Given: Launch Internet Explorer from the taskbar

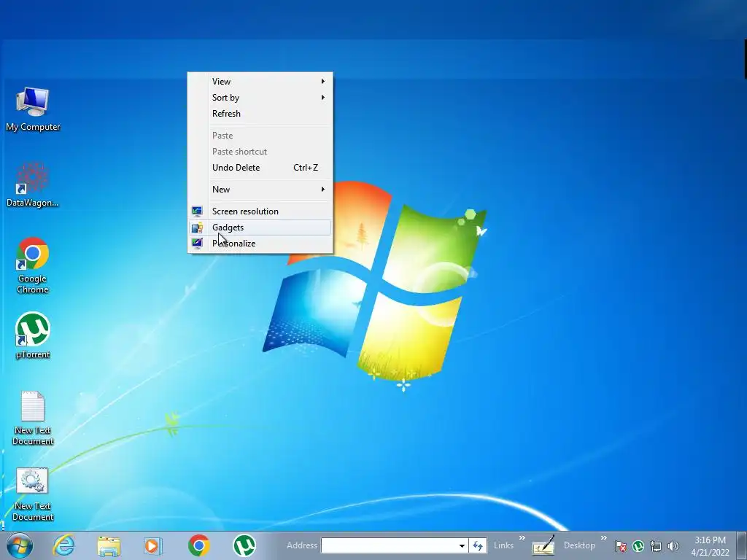Looking at the screenshot, I should [x=64, y=545].
